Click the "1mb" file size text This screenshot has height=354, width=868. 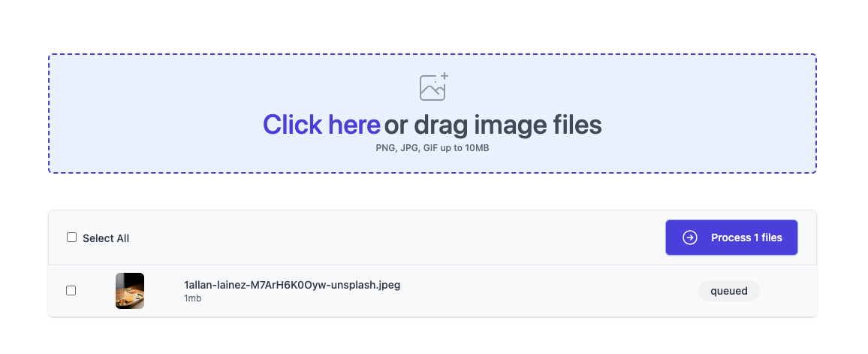(192, 298)
